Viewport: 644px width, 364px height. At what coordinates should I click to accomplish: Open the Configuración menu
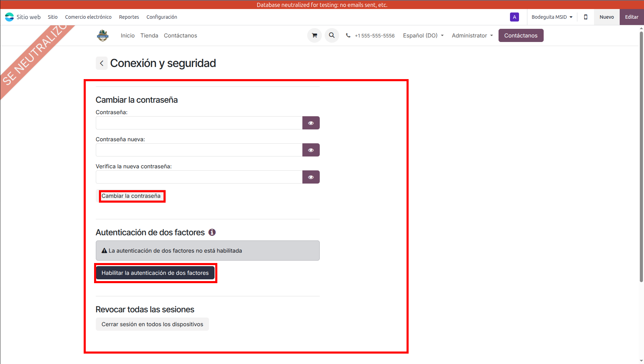(x=161, y=17)
